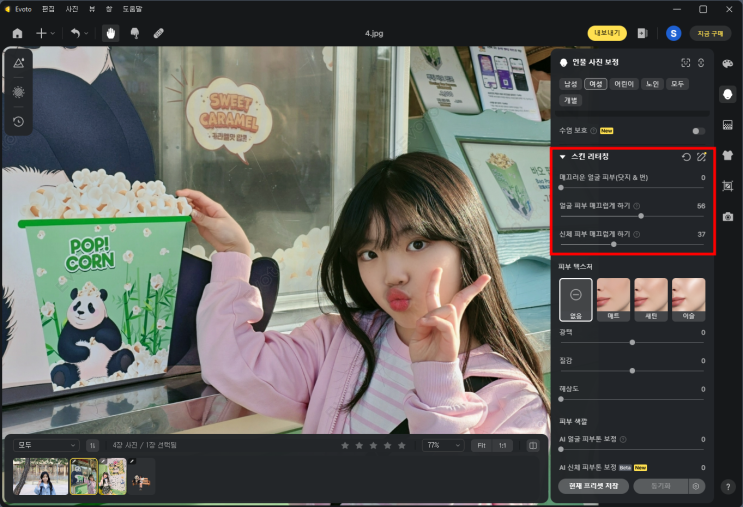Click the Fit zoom button
The height and width of the screenshot is (507, 743).
point(481,445)
